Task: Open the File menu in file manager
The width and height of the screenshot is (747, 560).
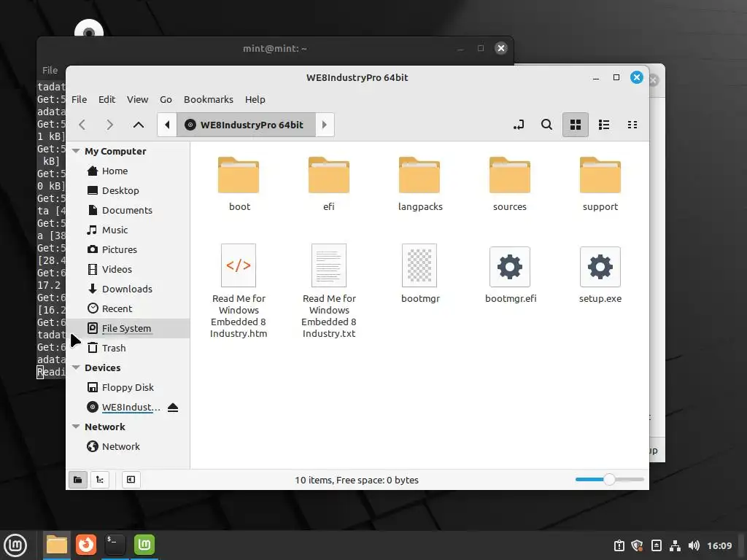Action: [79, 99]
